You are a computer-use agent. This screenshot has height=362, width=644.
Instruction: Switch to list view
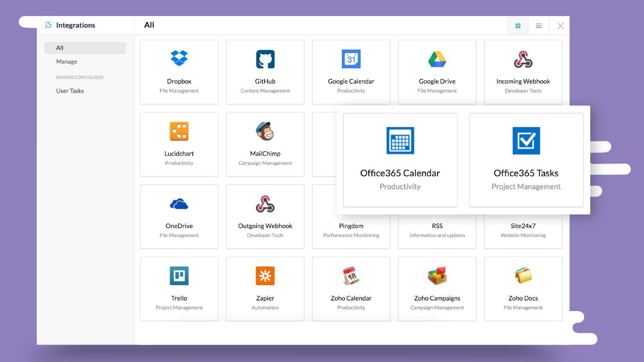point(539,26)
